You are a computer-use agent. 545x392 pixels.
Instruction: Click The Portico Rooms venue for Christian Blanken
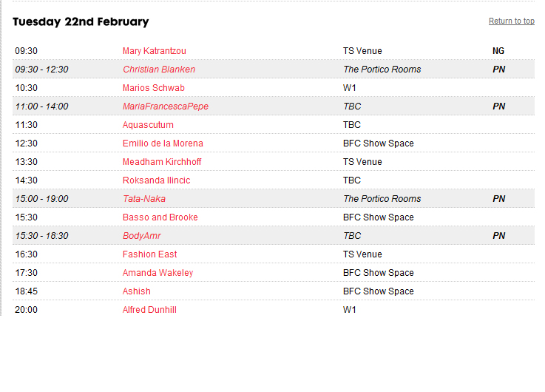pos(382,70)
